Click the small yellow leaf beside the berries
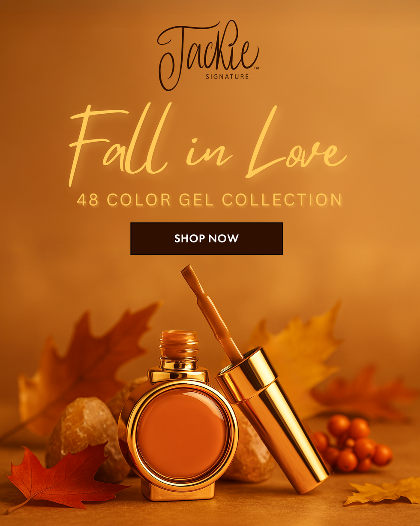Viewport: 420px width, 526px height. pos(384,491)
